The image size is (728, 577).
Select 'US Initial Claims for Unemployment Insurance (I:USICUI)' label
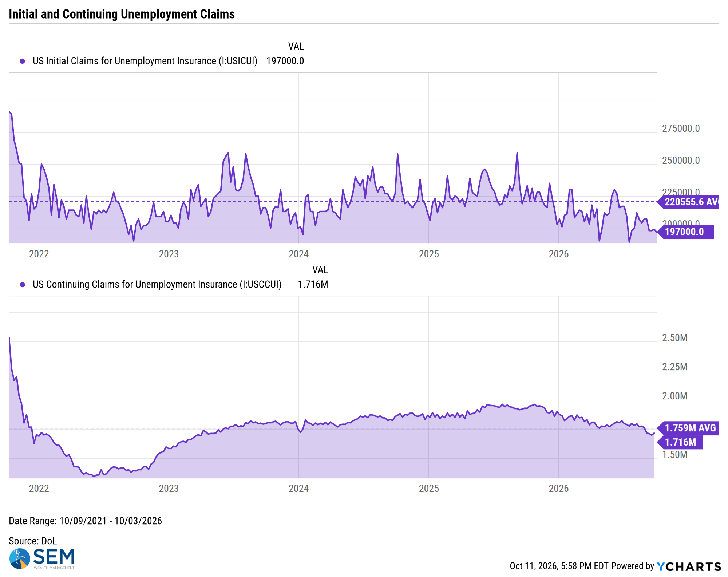[x=145, y=61]
